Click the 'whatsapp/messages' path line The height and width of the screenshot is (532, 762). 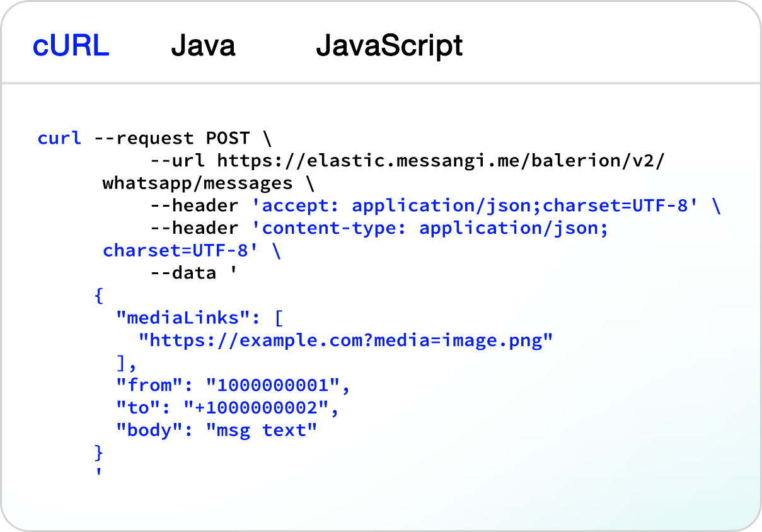point(197,183)
